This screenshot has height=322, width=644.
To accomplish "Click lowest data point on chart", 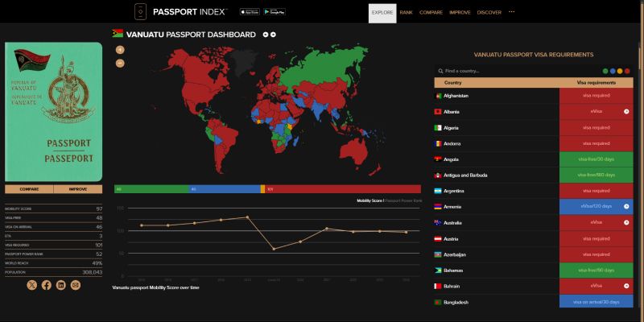I will tap(274, 249).
